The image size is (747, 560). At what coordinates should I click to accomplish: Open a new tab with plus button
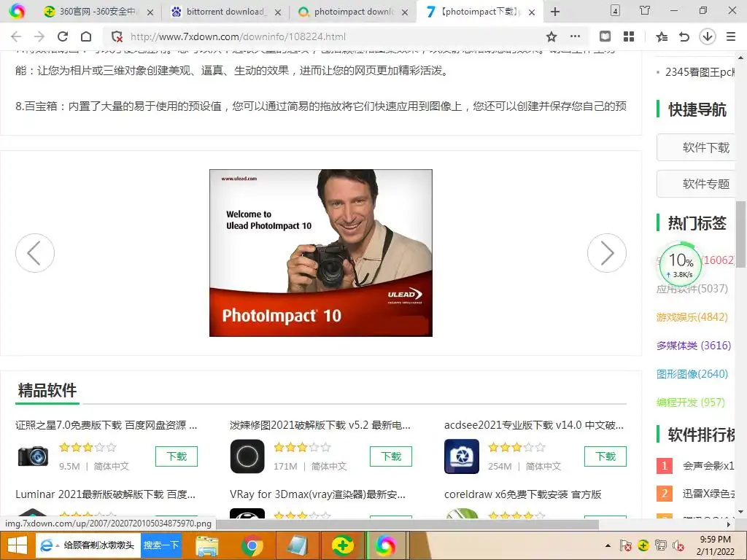pyautogui.click(x=555, y=12)
